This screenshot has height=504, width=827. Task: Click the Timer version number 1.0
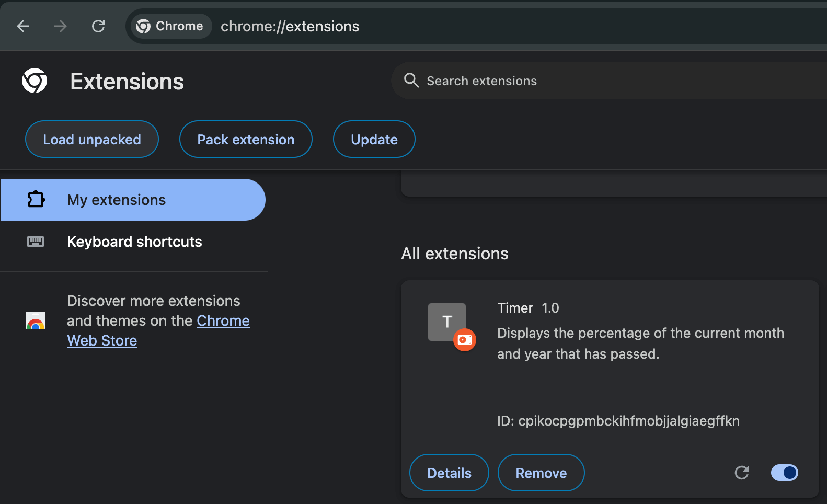tap(550, 308)
